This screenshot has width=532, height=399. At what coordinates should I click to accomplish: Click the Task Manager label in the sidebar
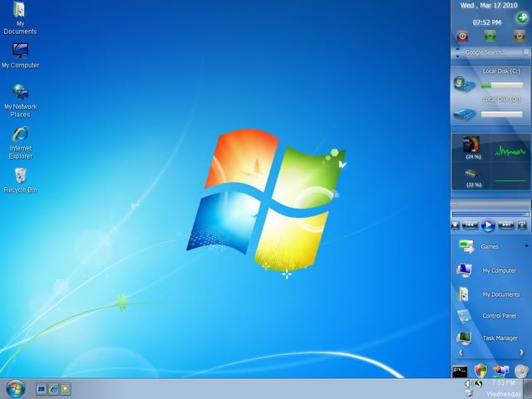500,338
